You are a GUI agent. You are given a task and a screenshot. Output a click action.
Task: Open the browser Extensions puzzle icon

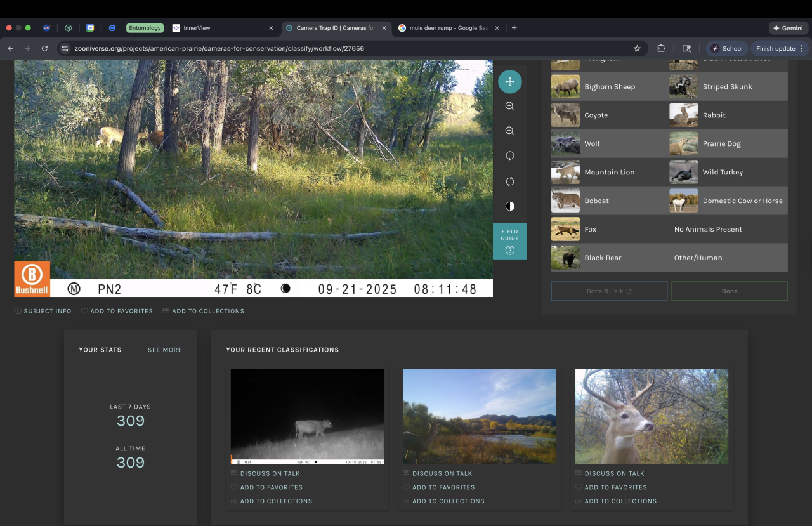[x=661, y=48]
